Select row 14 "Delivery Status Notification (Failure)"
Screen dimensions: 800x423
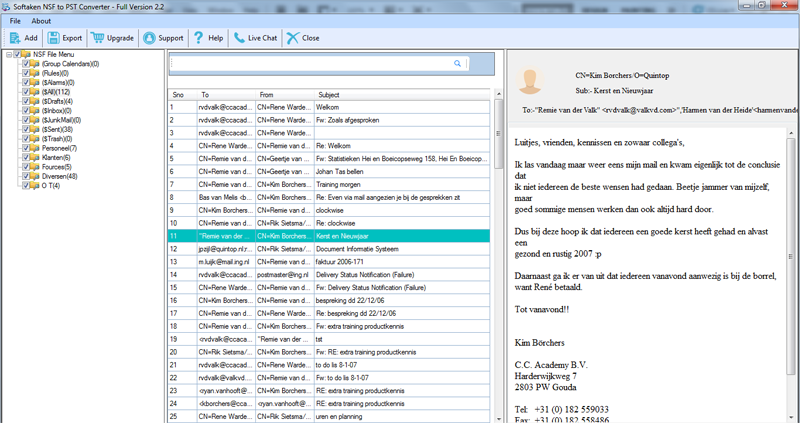[x=329, y=275]
